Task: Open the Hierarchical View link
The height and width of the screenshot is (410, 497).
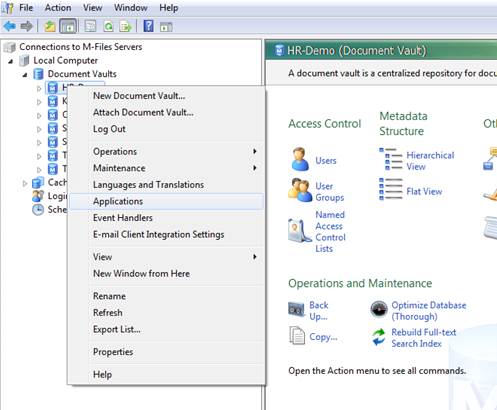Action: tap(430, 161)
